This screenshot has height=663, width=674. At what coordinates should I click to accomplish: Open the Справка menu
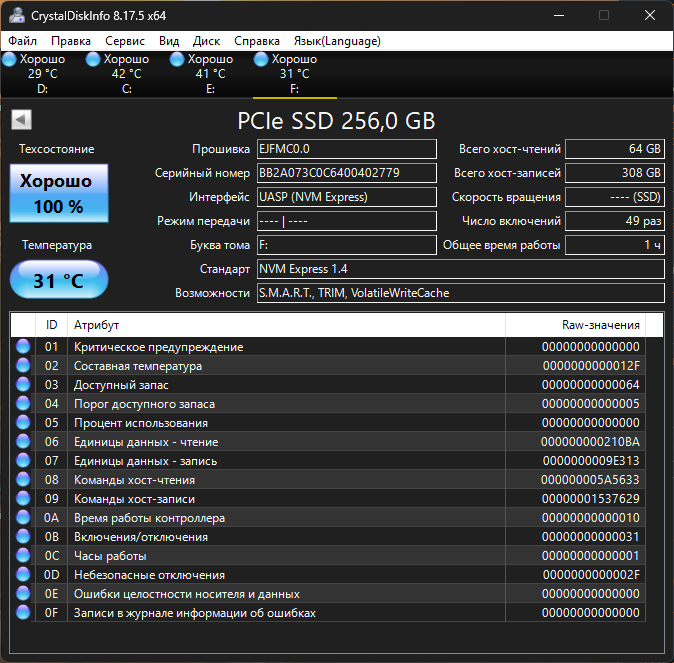click(257, 41)
